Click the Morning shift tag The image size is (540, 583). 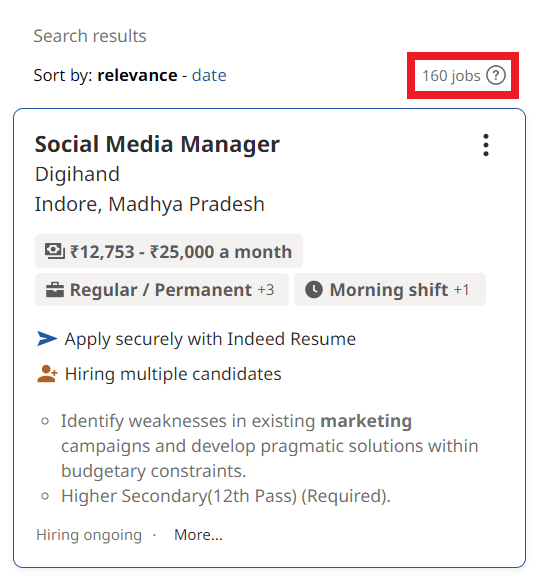(390, 290)
